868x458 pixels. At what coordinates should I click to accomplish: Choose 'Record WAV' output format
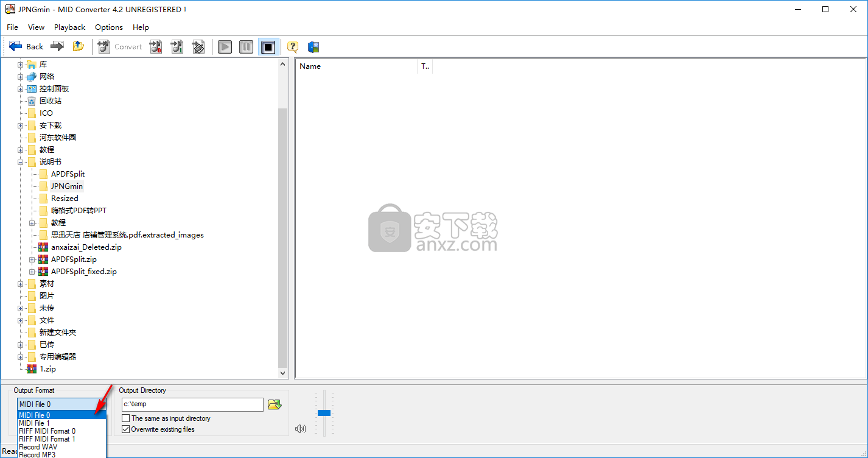pyautogui.click(x=61, y=447)
